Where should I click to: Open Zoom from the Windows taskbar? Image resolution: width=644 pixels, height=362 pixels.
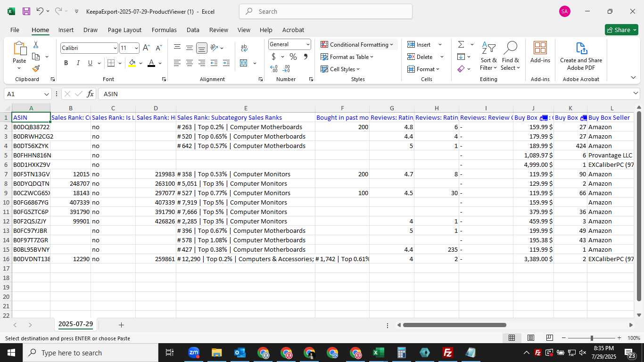pos(194,353)
